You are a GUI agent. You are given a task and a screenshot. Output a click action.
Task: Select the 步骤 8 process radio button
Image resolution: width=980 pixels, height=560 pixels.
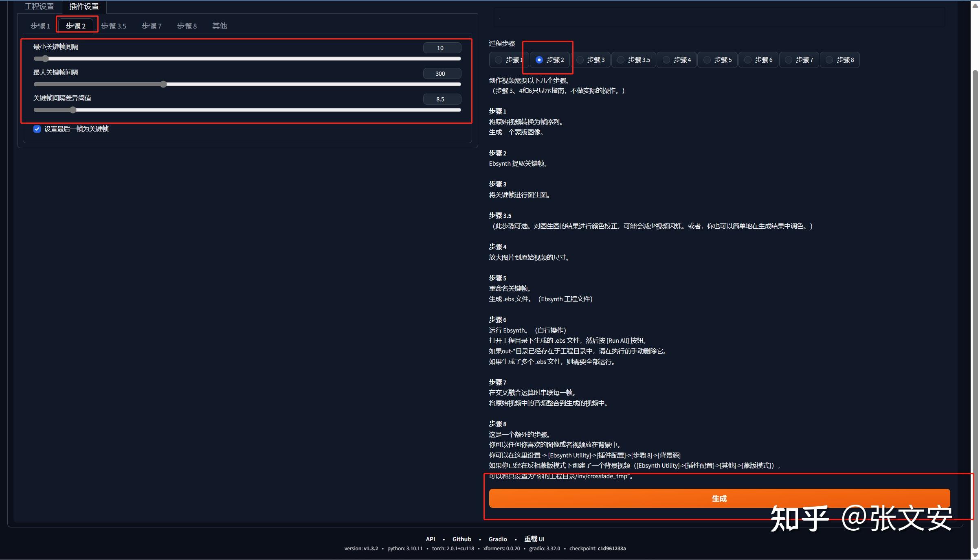(x=829, y=60)
